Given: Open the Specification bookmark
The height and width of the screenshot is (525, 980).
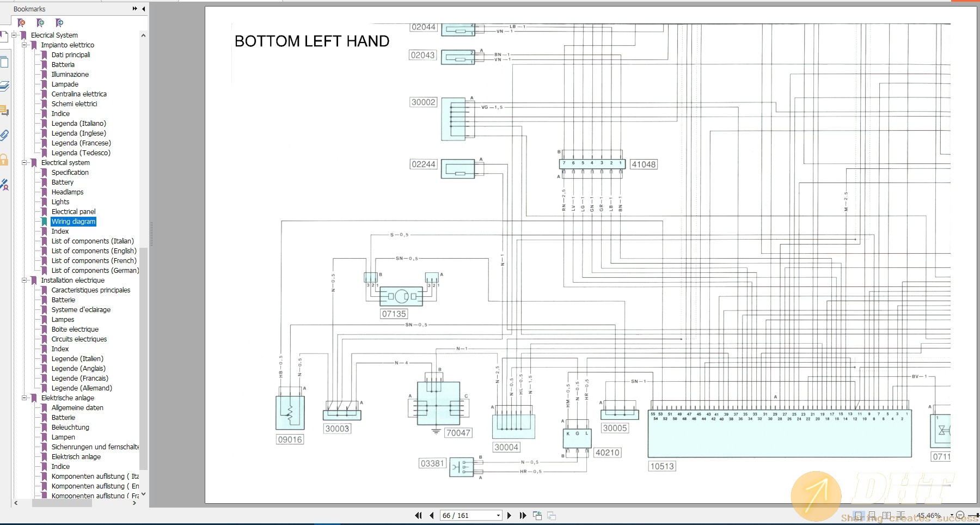Looking at the screenshot, I should tap(70, 172).
